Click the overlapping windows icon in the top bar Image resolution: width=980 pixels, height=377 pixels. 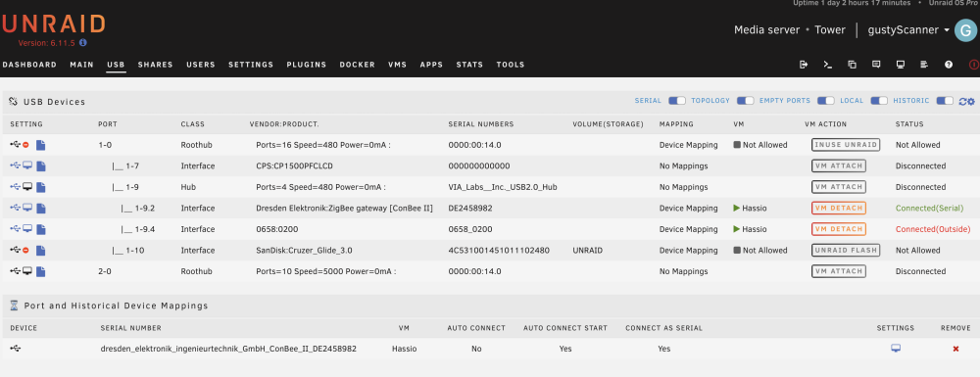[852, 65]
